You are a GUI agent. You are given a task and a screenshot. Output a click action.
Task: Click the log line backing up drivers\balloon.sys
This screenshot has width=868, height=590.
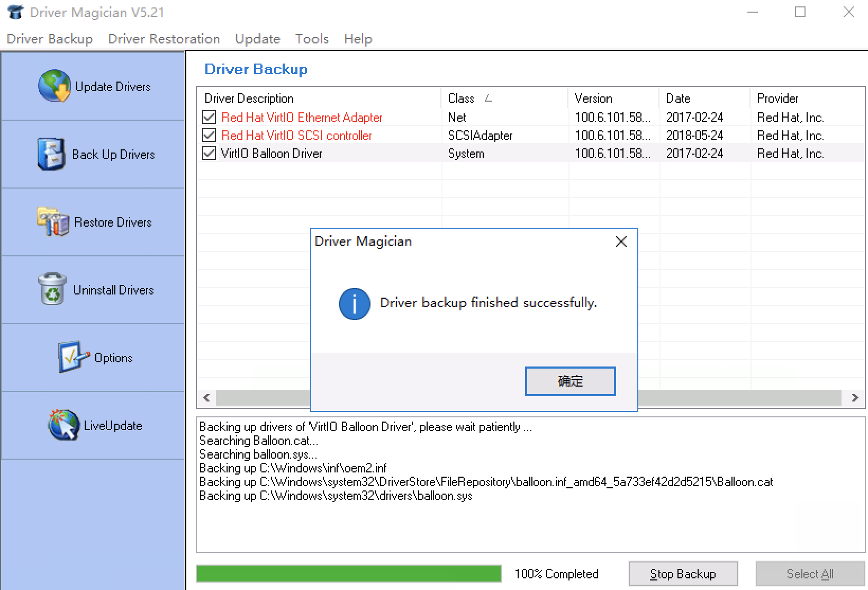336,496
